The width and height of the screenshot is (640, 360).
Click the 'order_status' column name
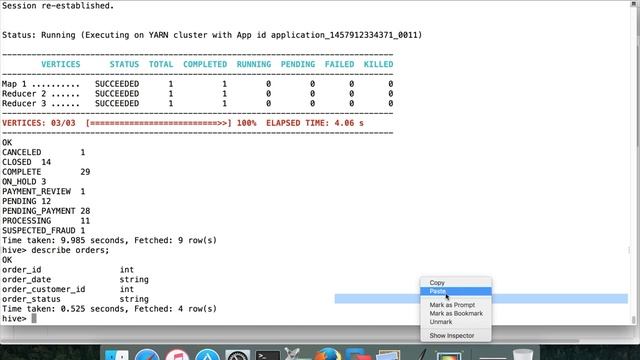click(31, 299)
